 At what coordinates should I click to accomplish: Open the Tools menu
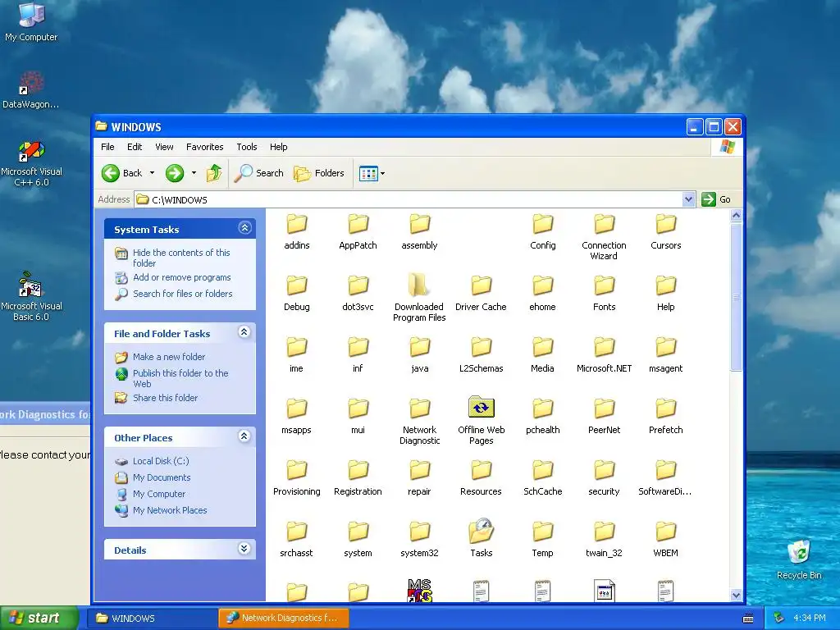(247, 147)
